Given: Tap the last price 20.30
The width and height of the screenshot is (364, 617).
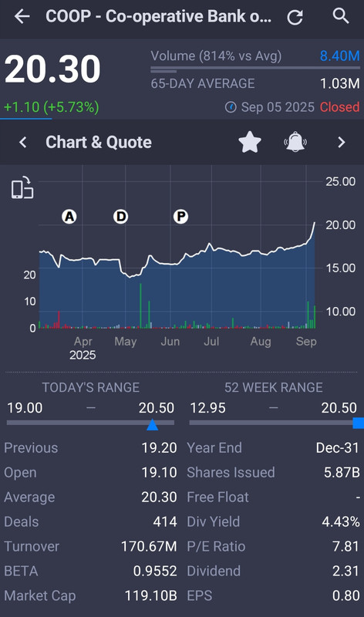Looking at the screenshot, I should coord(52,69).
